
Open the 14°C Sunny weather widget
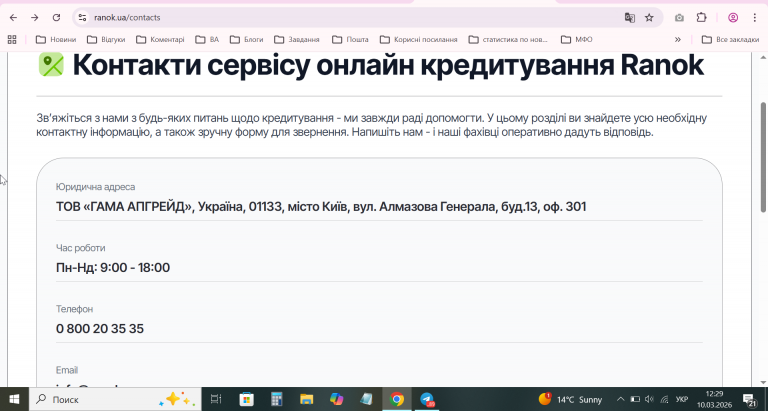pos(571,399)
